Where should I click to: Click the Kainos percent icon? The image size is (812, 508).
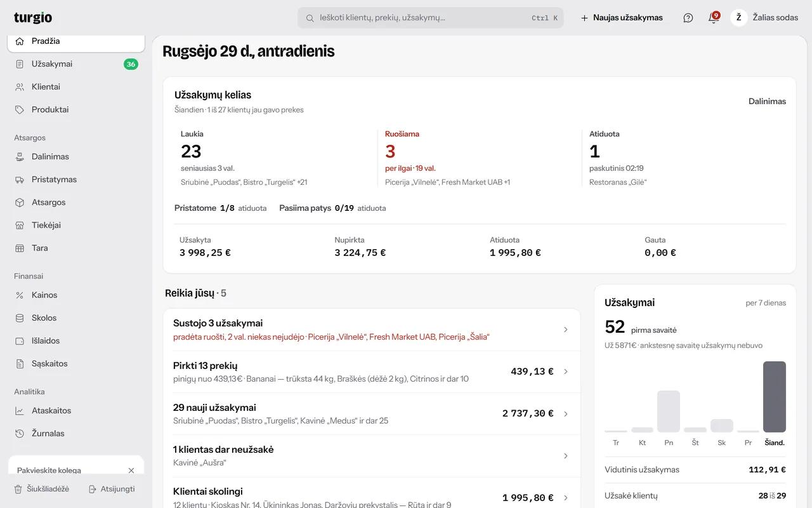click(x=20, y=295)
